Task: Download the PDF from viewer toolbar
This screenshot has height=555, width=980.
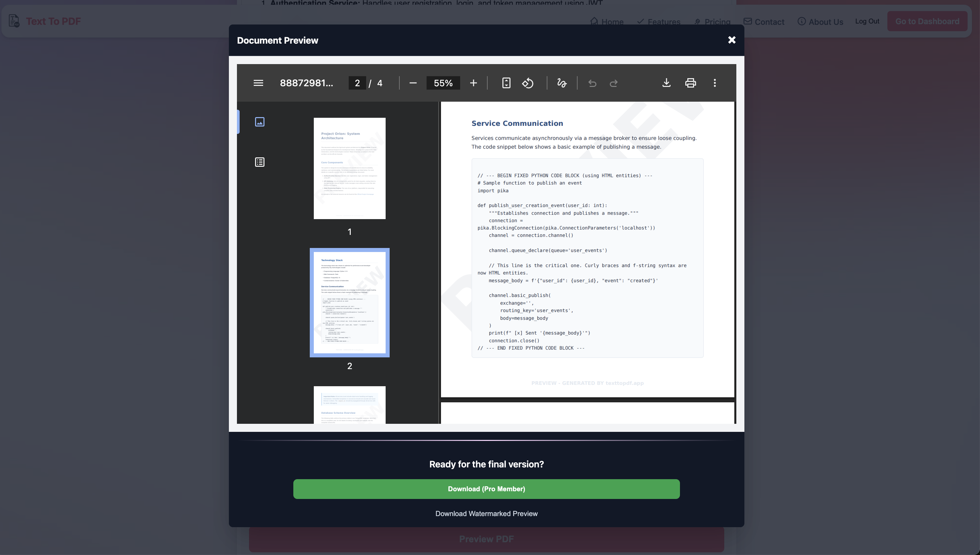Action: [x=666, y=83]
